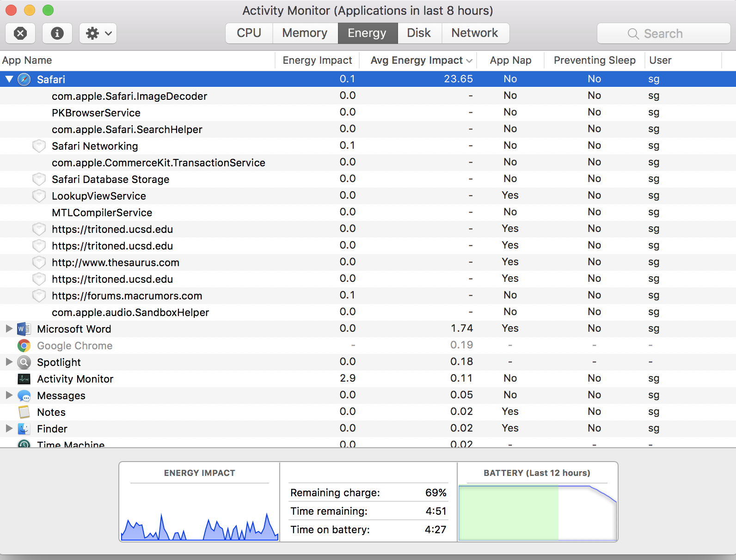Image resolution: width=736 pixels, height=560 pixels.
Task: Click the LookupViewService shield icon
Action: coord(39,196)
